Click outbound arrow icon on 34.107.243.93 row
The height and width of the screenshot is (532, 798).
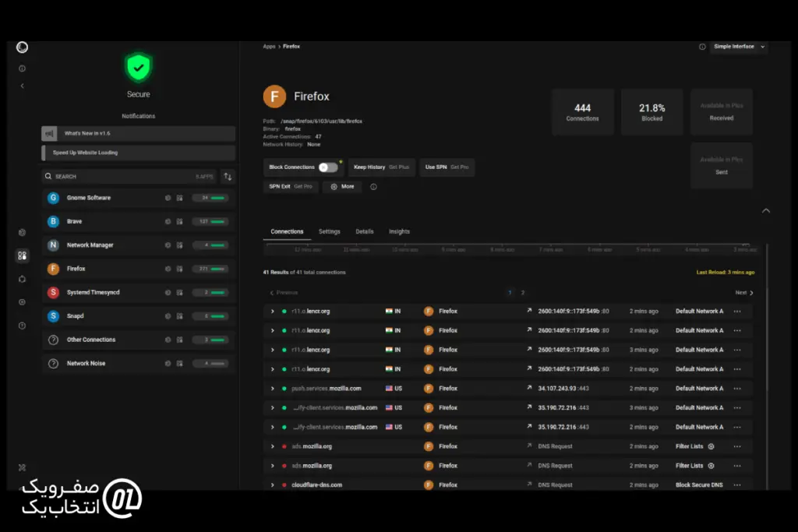529,388
